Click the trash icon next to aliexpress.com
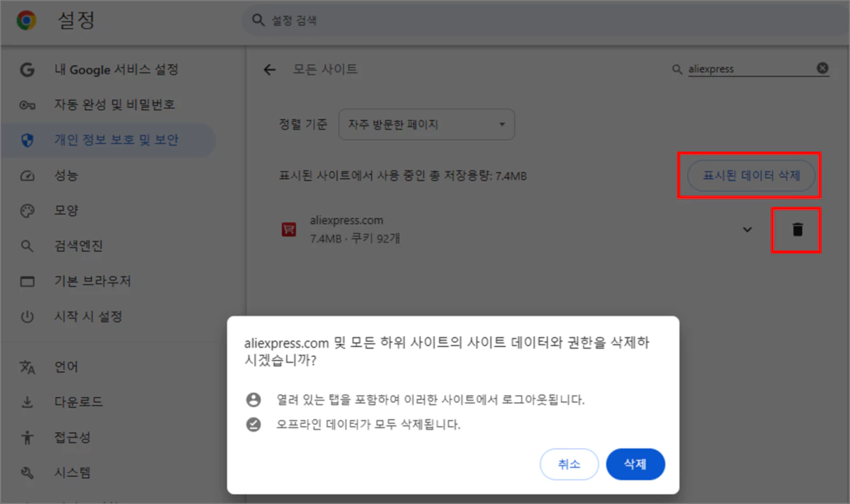850x504 pixels. pyautogui.click(x=795, y=229)
